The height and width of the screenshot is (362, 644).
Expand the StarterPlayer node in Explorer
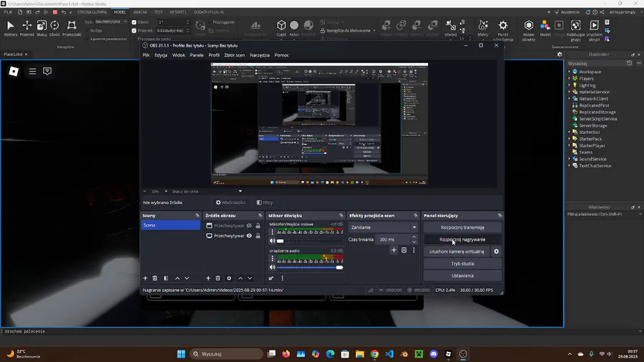click(570, 146)
